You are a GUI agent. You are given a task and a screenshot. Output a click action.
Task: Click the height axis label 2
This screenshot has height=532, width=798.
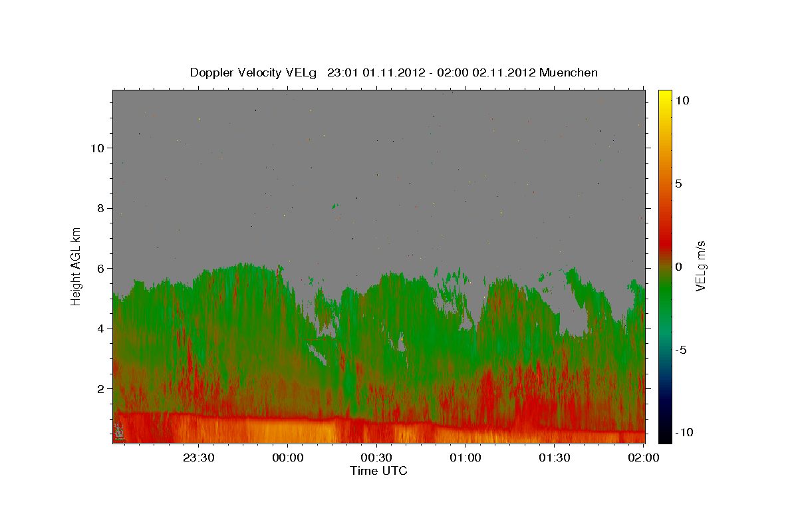coord(102,388)
